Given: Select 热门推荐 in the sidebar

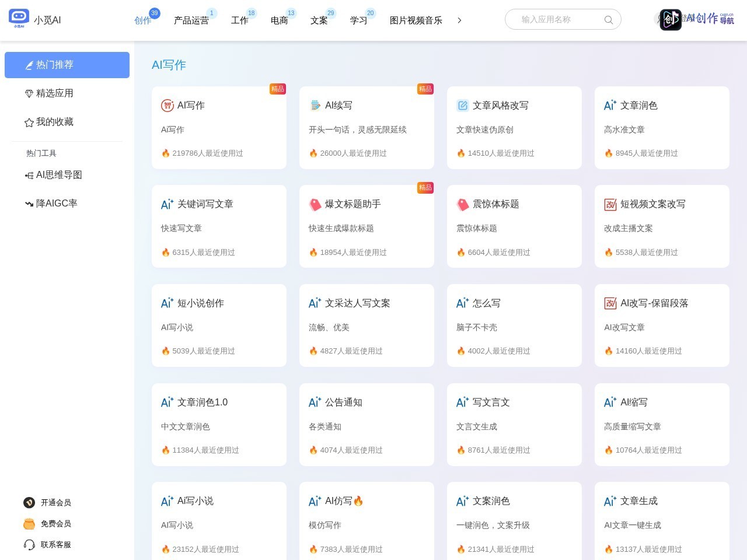Looking at the screenshot, I should point(67,65).
